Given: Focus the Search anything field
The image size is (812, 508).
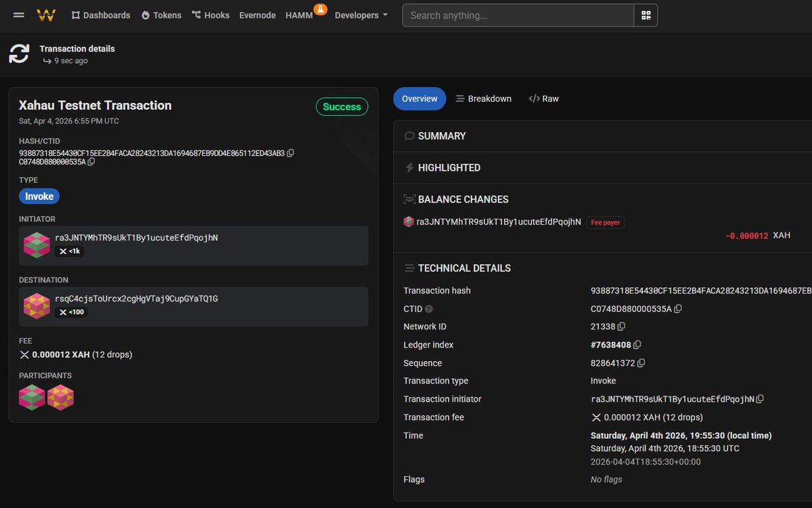Looking at the screenshot, I should tap(518, 15).
